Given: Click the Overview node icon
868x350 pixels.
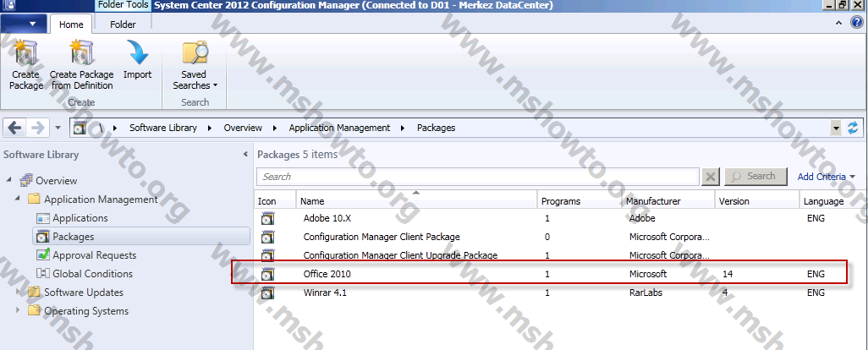Looking at the screenshot, I should (26, 180).
